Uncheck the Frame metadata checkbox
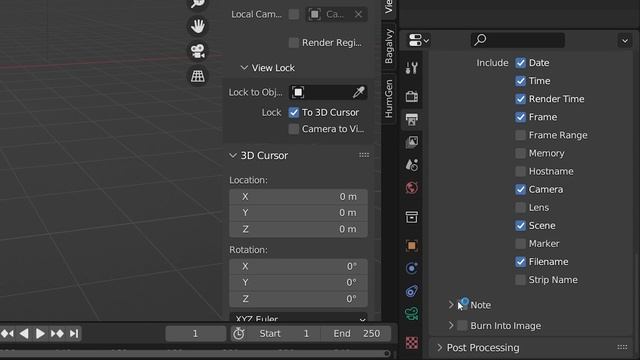640x360 pixels. [520, 117]
